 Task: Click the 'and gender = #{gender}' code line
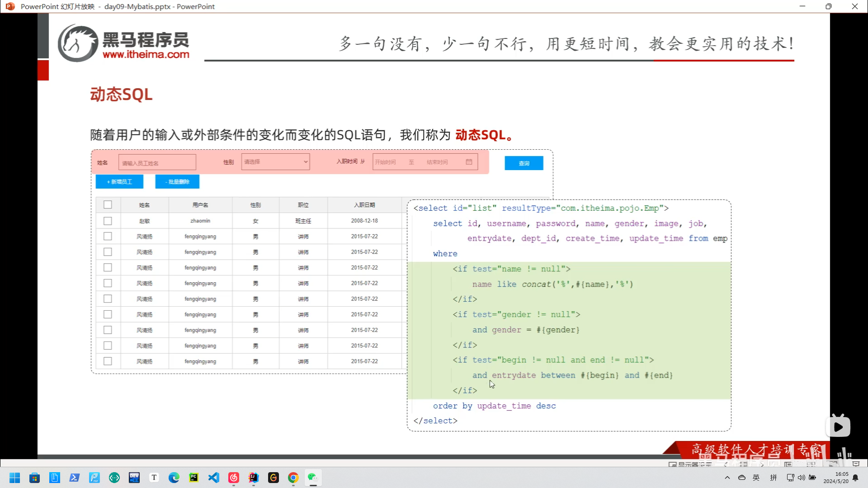[526, 330]
